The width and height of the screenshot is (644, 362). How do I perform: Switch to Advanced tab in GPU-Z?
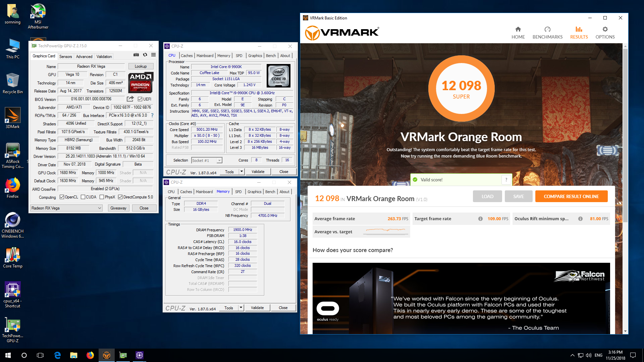tap(84, 56)
